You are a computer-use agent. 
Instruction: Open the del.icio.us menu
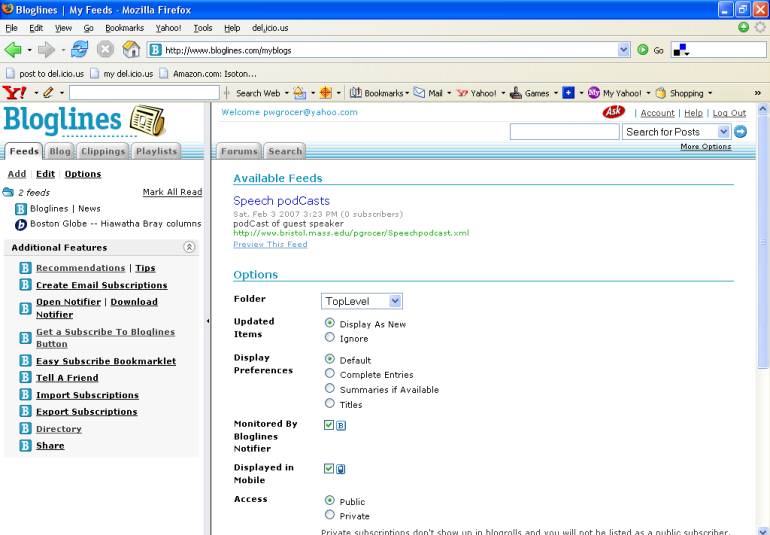click(x=270, y=28)
